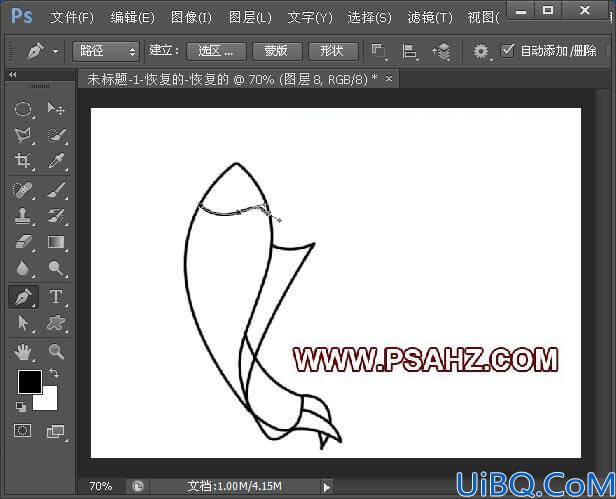The width and height of the screenshot is (616, 499).
Task: Change the screen mode
Action: coord(55,431)
